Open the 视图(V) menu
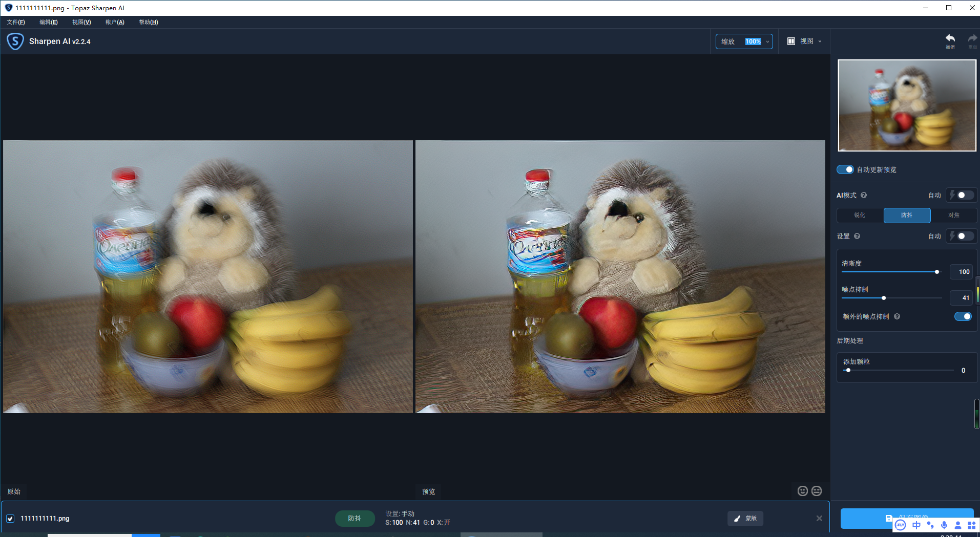 [x=81, y=22]
